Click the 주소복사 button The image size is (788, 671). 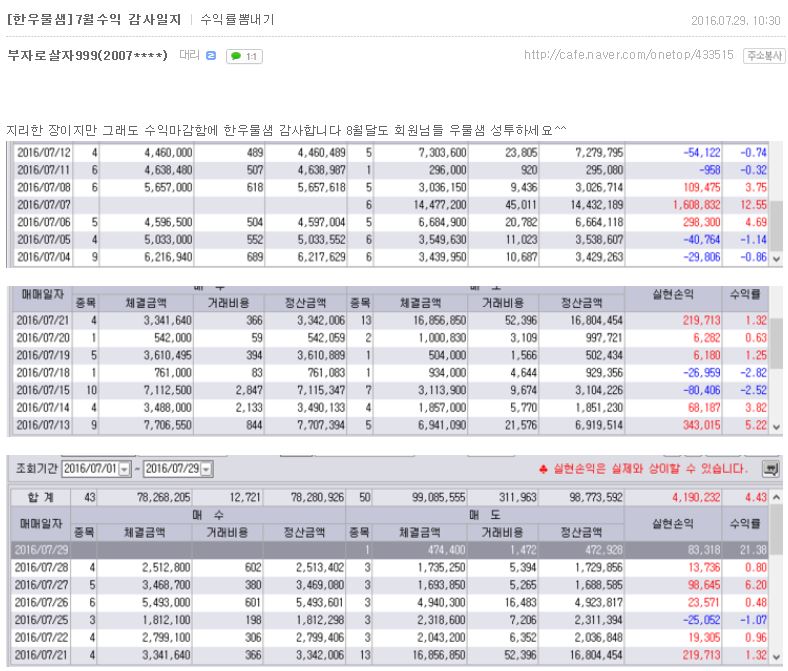pos(764,55)
